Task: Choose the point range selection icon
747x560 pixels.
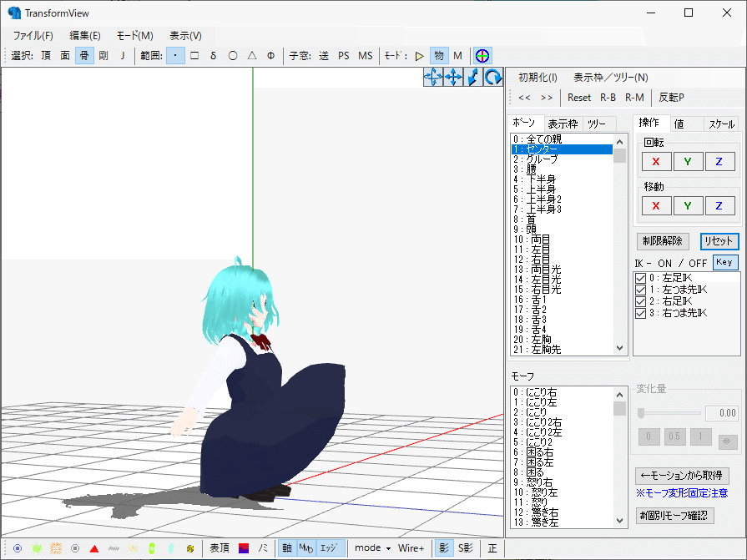Action: click(175, 56)
